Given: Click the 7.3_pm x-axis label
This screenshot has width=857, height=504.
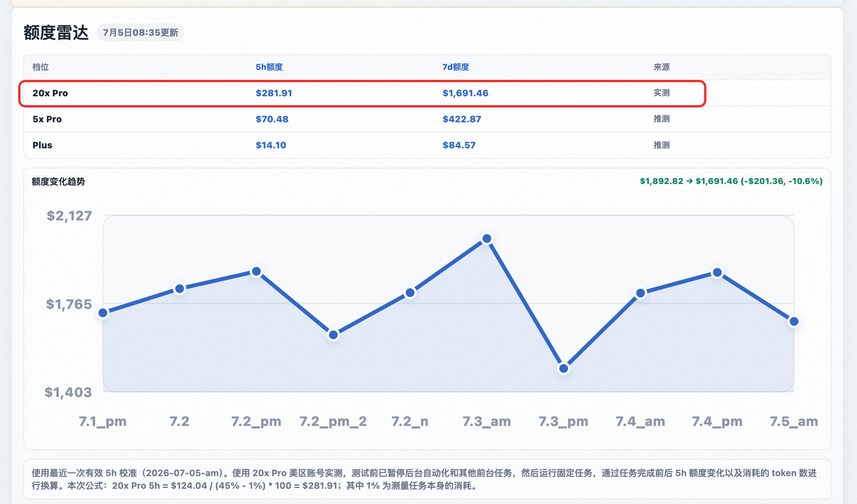Looking at the screenshot, I should pos(563,421).
